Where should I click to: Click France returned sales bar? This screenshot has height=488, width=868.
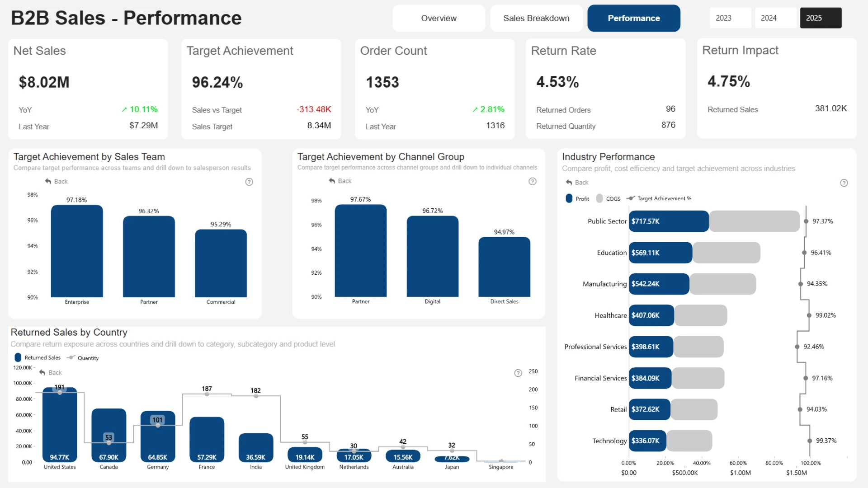[207, 440]
